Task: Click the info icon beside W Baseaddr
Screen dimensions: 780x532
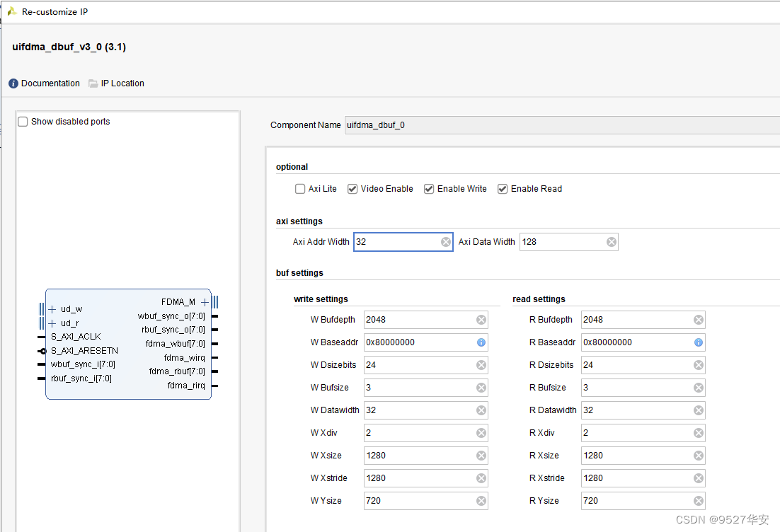Action: pos(481,342)
